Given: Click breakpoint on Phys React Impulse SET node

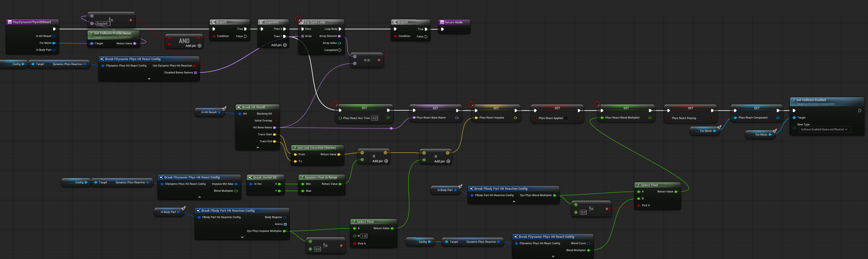Looking at the screenshot, I should tap(471, 104).
